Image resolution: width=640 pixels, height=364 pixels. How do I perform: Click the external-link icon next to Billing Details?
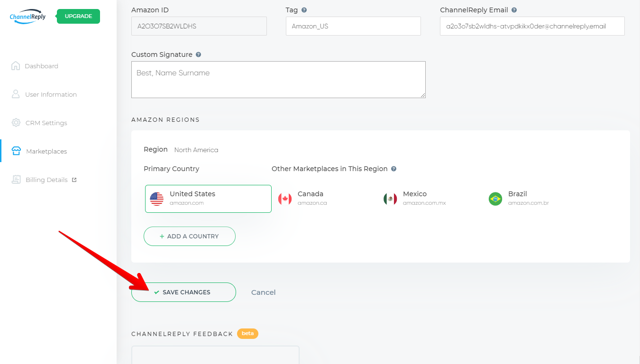coord(74,180)
